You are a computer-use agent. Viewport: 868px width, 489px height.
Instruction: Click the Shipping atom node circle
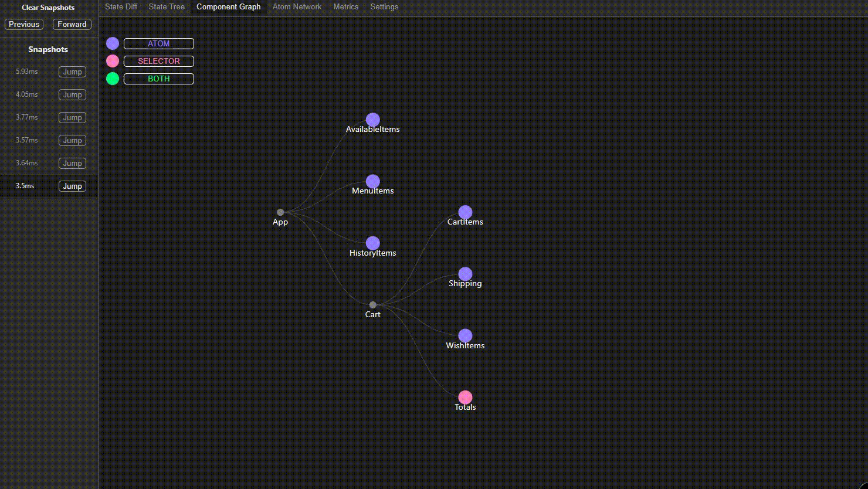(x=465, y=274)
